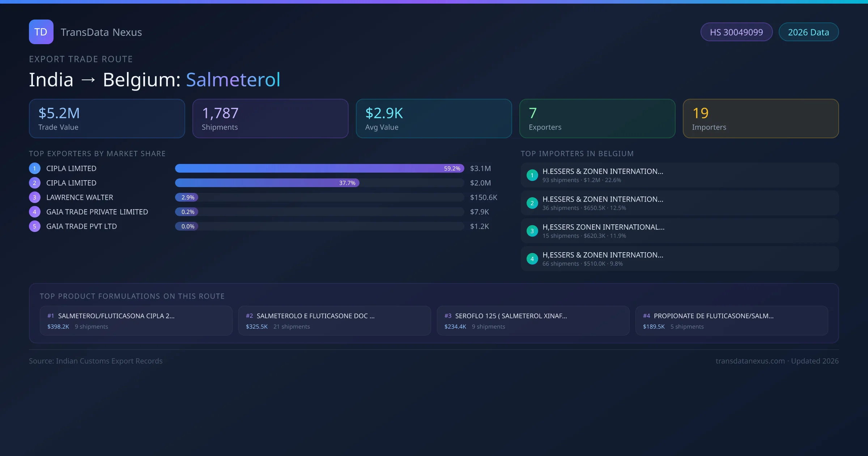Open the 1,787 Shipments card
The width and height of the screenshot is (868, 456).
click(x=270, y=118)
